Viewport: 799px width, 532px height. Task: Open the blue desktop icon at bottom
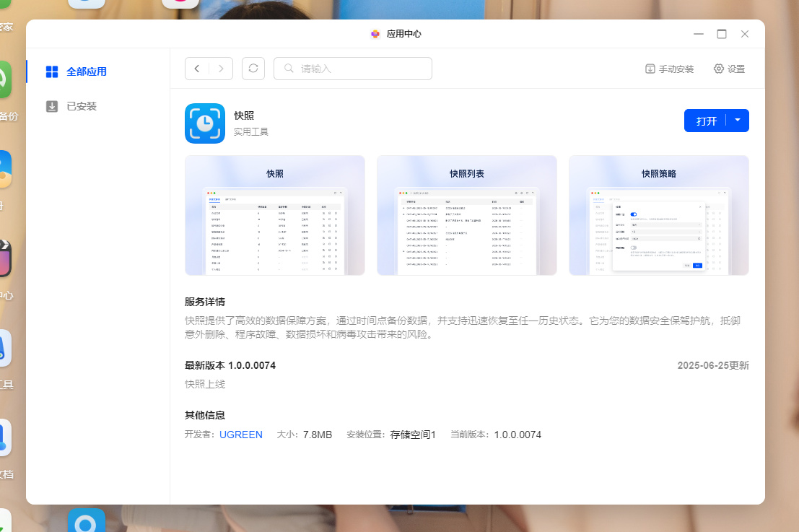[x=87, y=520]
